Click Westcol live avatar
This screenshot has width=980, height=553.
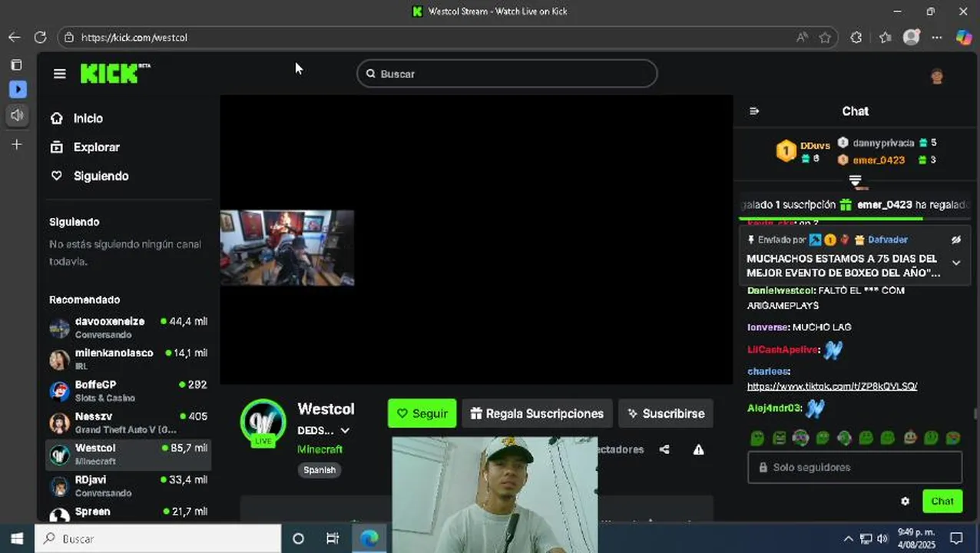(x=263, y=422)
